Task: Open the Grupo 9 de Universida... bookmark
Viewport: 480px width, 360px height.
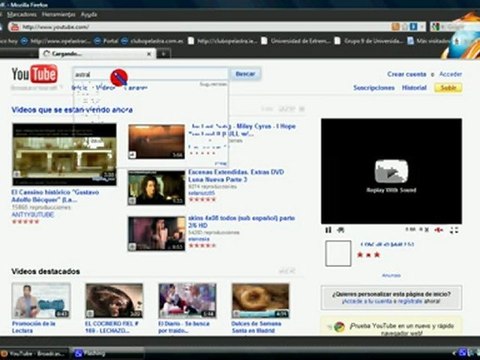Action: 369,41
